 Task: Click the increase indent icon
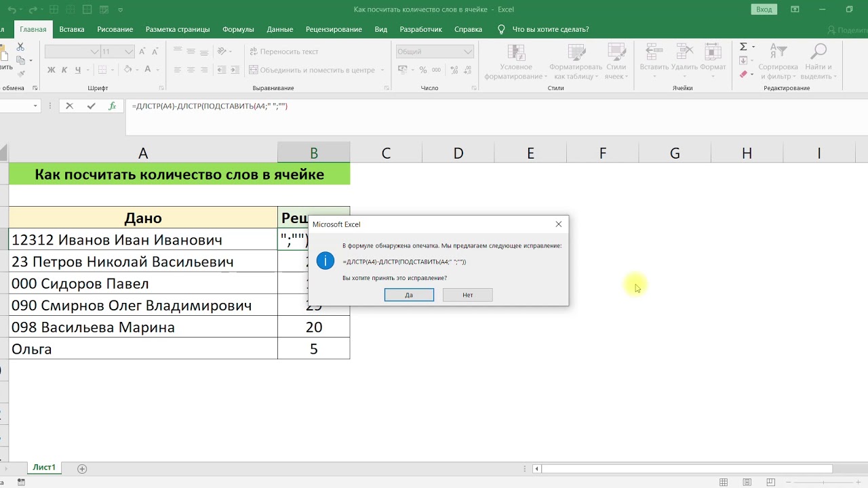tap(235, 70)
